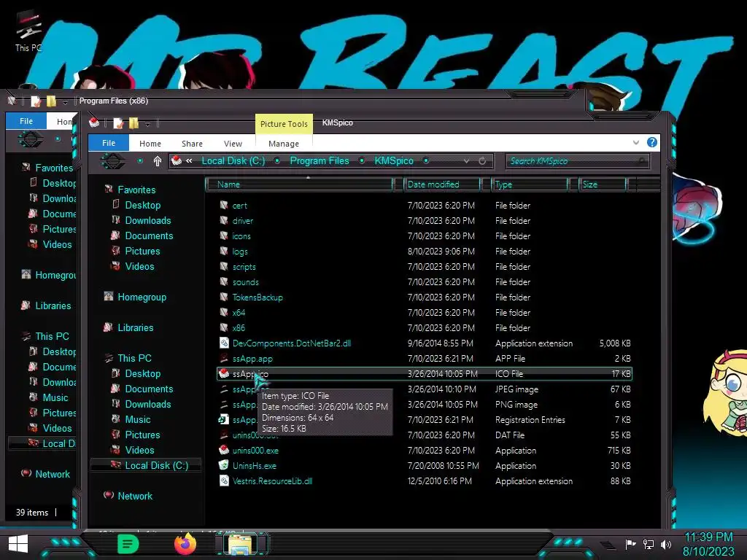This screenshot has height=560, width=747.
Task: Click the "Registration Entries" type cell
Action: coord(530,419)
